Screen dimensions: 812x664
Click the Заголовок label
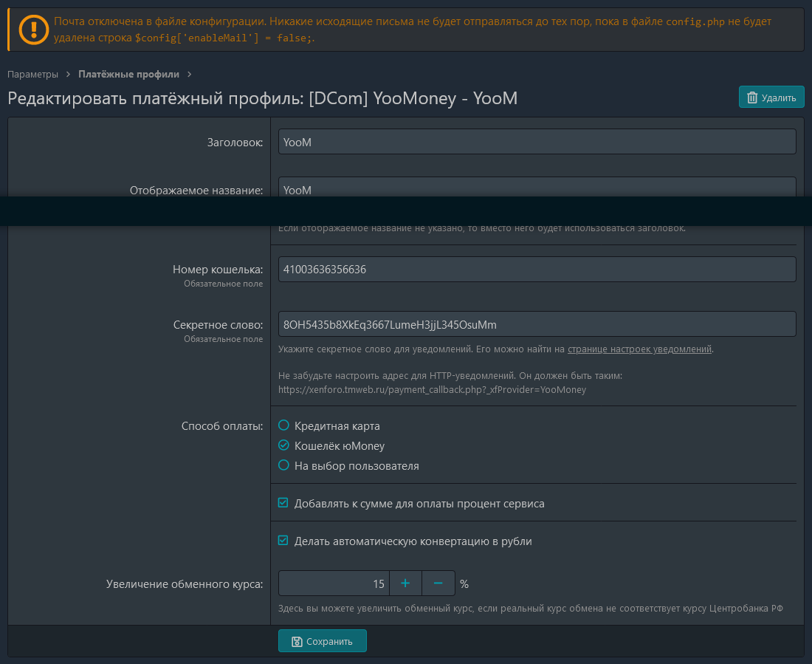point(235,143)
